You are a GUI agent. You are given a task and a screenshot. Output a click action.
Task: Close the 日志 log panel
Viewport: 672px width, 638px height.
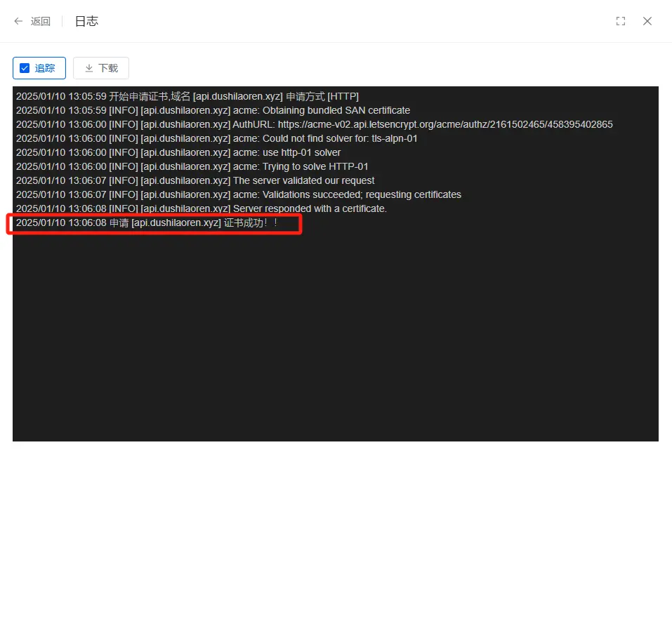pos(647,21)
